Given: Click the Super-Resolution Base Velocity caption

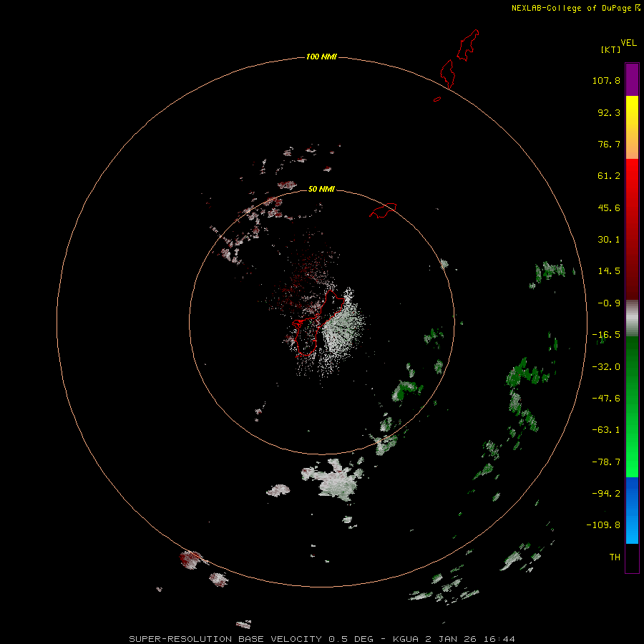Looking at the screenshot, I should (321, 639).
